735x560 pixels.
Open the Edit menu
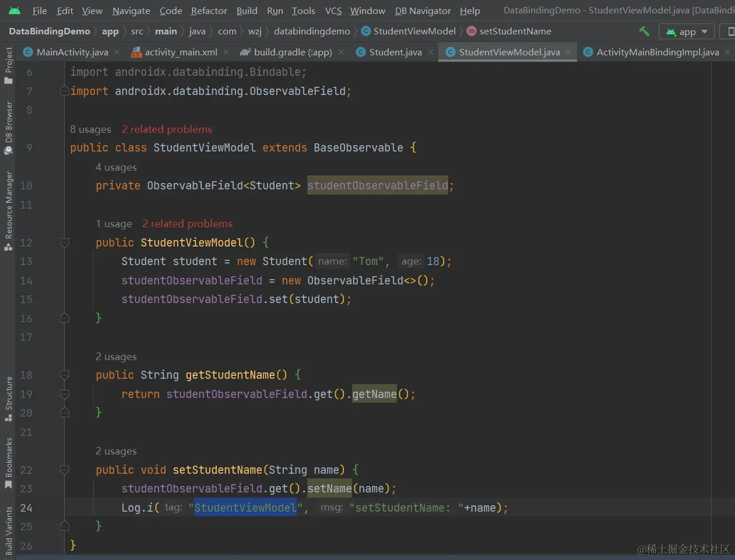[65, 10]
